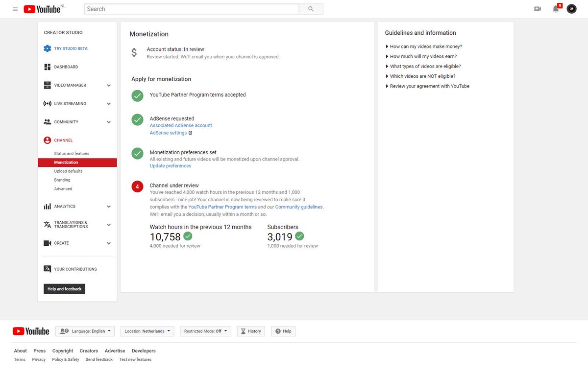Open Upload defaults page

click(68, 171)
